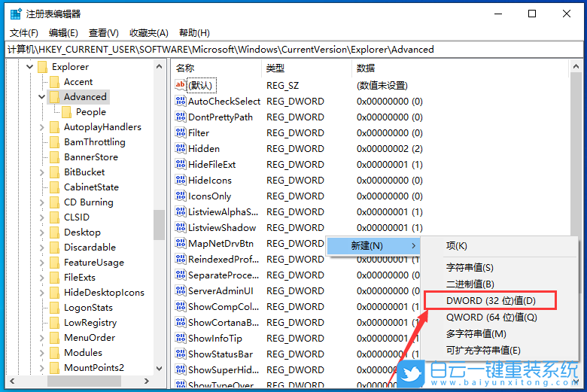Choose DWORD (32 位)值(D) from submenu

(491, 301)
